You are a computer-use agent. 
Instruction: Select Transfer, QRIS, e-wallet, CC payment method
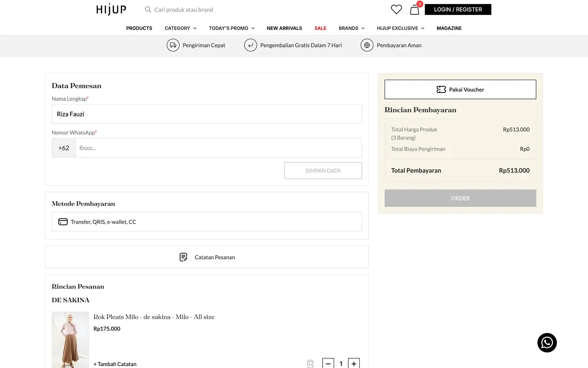tap(207, 222)
